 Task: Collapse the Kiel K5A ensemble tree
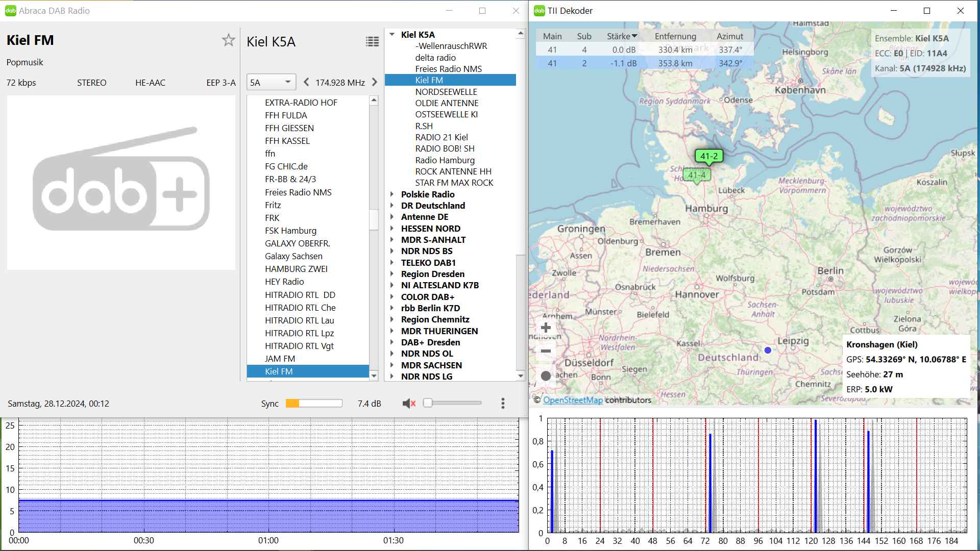tap(392, 35)
